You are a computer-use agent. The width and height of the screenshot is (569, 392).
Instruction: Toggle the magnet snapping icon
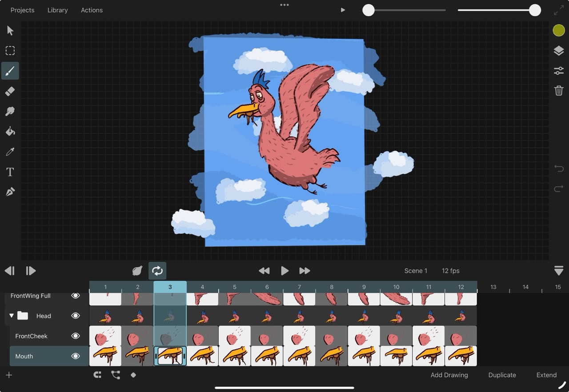97,375
